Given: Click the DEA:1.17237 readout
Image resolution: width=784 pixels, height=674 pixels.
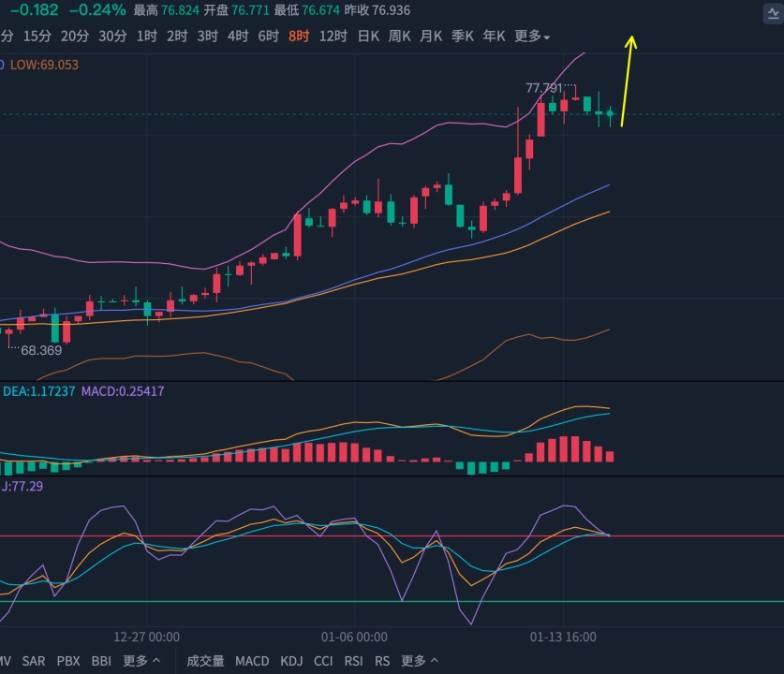Looking at the screenshot, I should tap(39, 391).
